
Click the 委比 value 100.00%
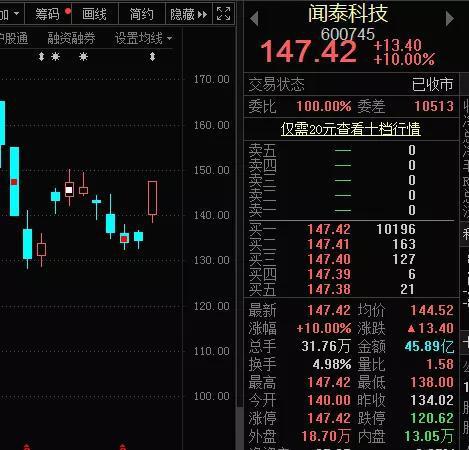point(324,106)
